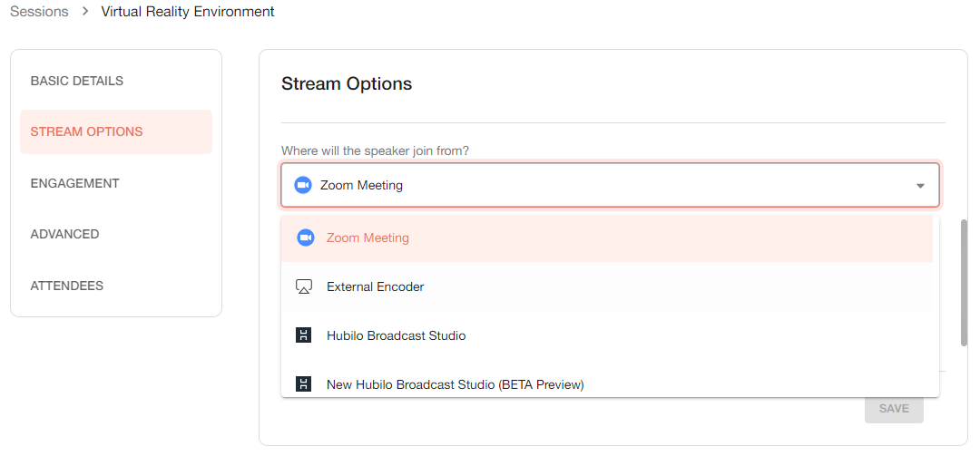
Task: Click the External Encoder screen-cast icon
Action: [304, 286]
